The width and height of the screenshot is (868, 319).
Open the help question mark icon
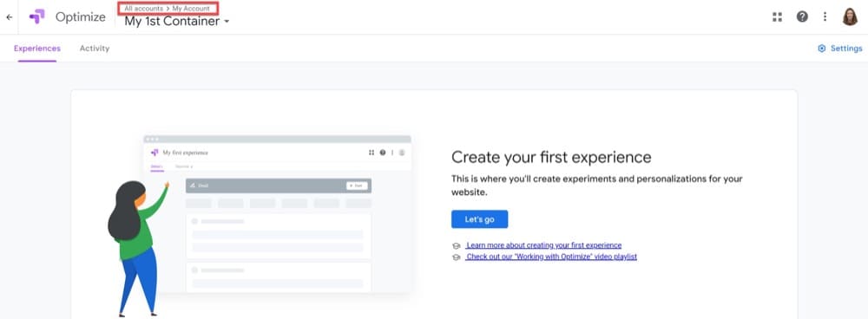(801, 16)
